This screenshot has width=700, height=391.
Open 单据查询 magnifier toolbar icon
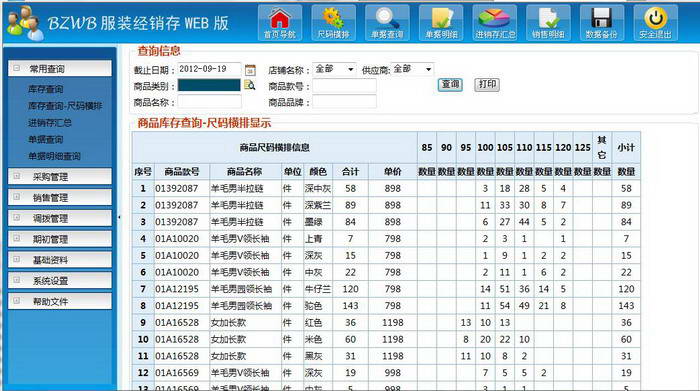click(387, 22)
